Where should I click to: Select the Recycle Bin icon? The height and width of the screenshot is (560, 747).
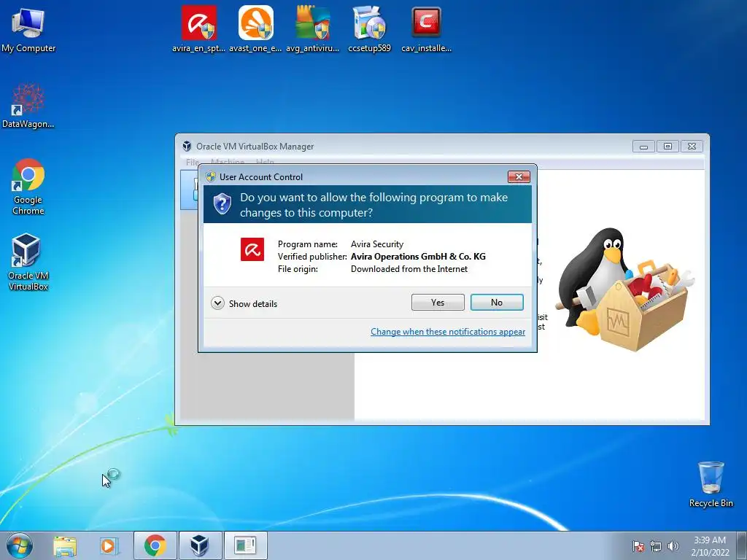pos(711,484)
